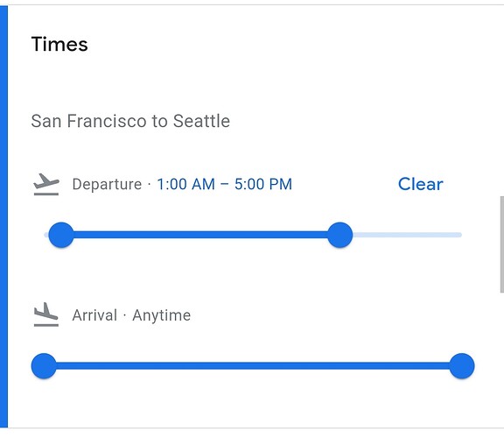Click the arrival airplane landing icon
The image size is (504, 438).
(x=46, y=314)
